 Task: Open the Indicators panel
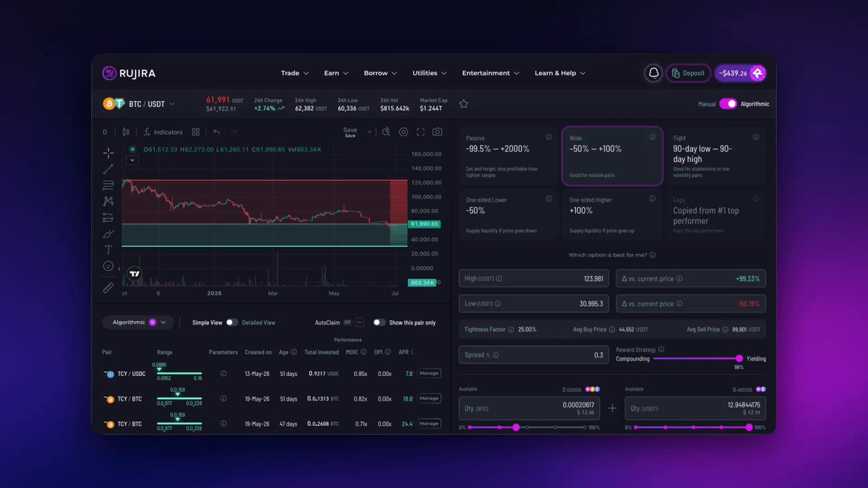point(163,132)
